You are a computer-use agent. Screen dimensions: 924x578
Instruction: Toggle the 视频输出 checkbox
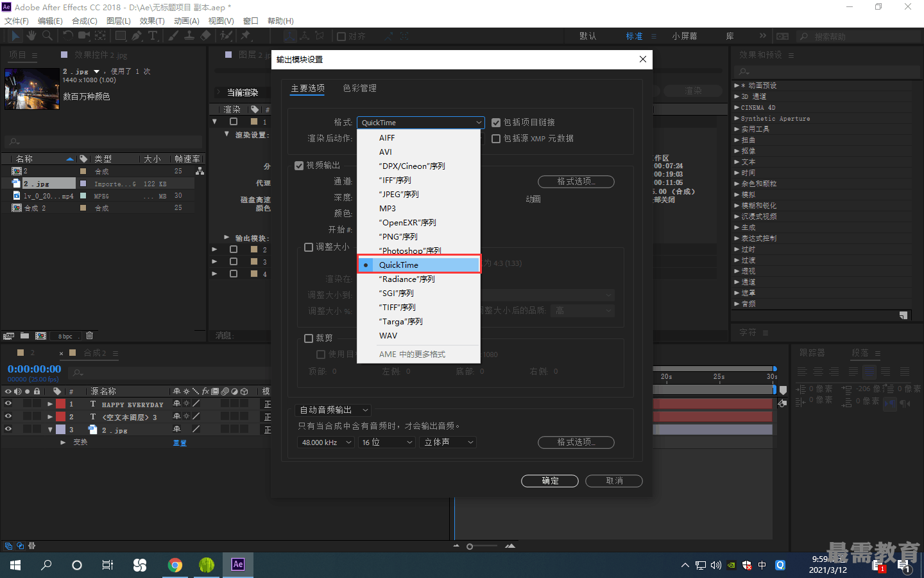pos(299,166)
